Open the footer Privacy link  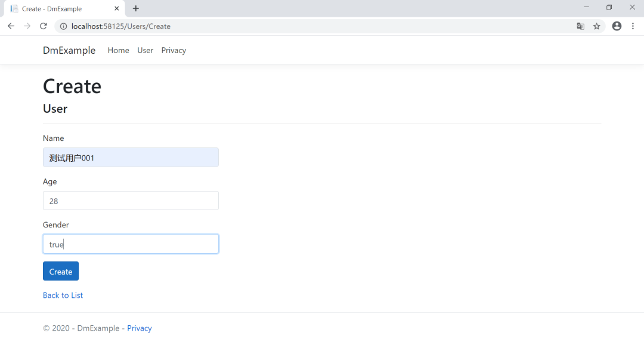tap(139, 328)
